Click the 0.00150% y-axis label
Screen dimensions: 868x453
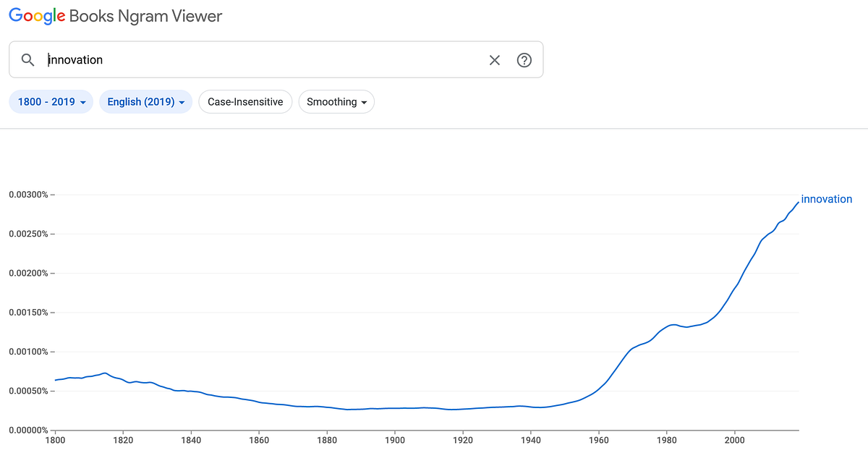tap(27, 313)
